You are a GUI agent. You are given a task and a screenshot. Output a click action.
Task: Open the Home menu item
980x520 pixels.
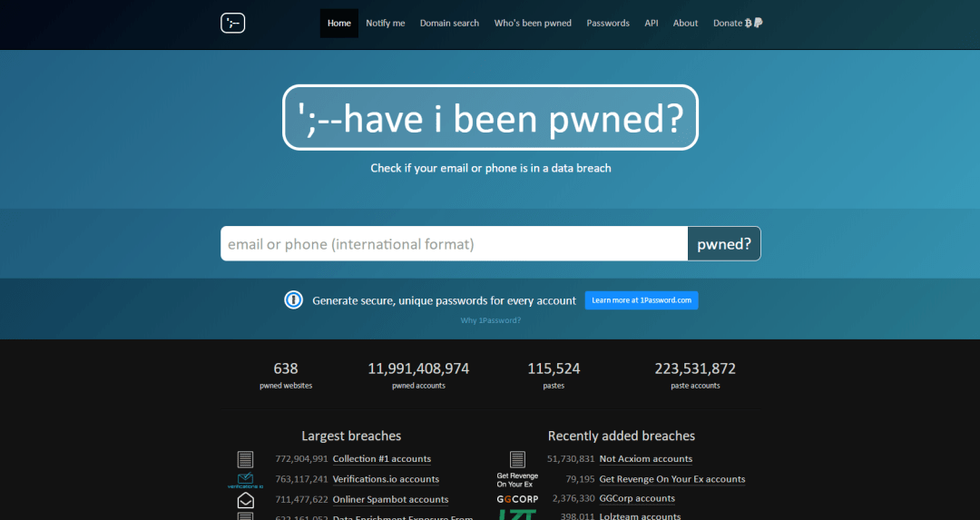point(338,23)
